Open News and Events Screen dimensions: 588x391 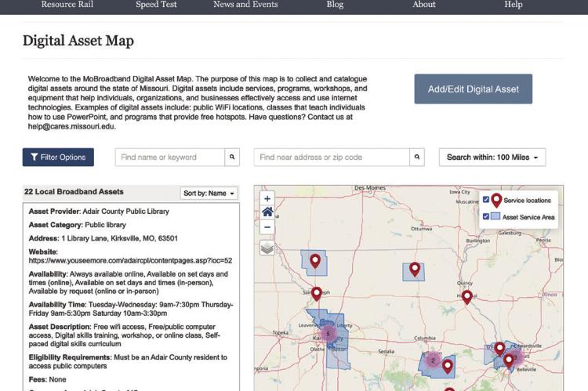pos(245,5)
